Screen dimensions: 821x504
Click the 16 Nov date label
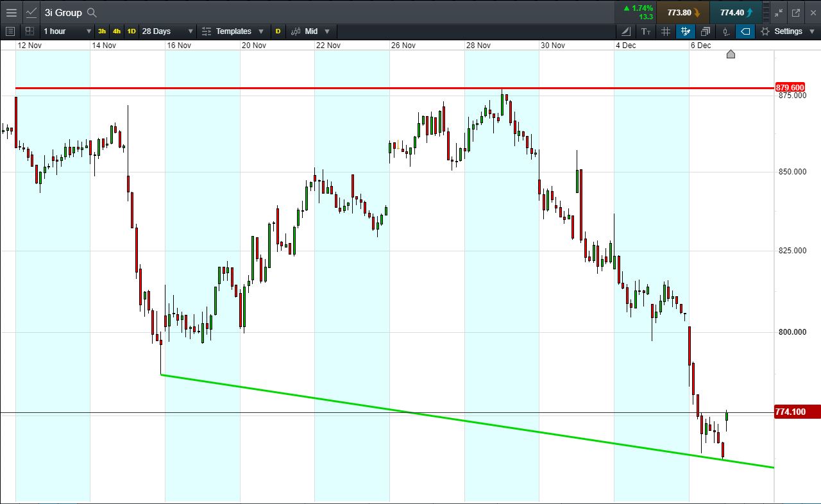pyautogui.click(x=180, y=46)
